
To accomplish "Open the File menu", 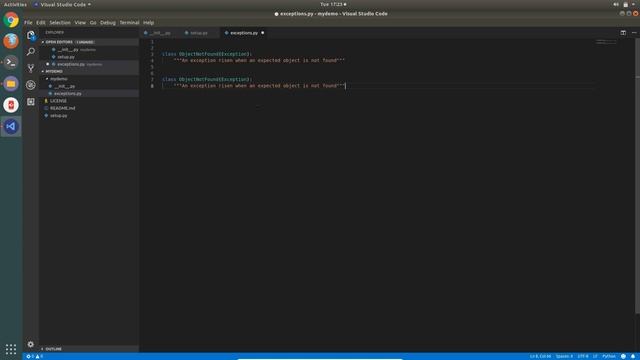I will (28, 22).
